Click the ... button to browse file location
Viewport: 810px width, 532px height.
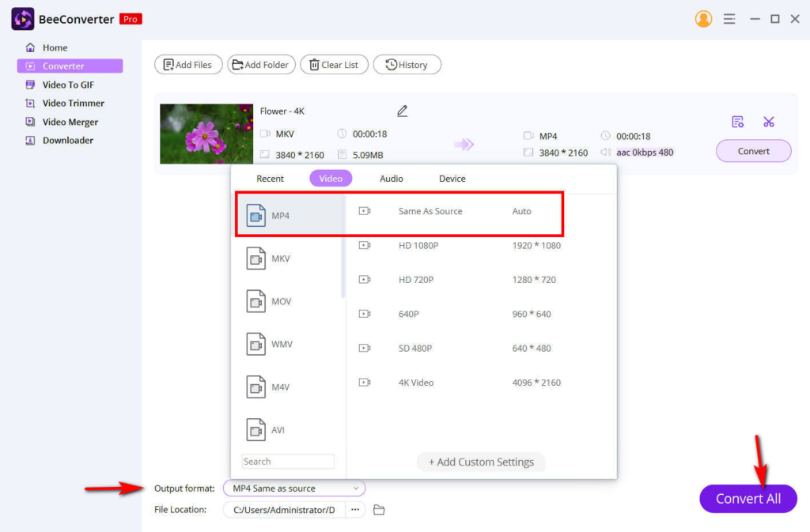(355, 510)
